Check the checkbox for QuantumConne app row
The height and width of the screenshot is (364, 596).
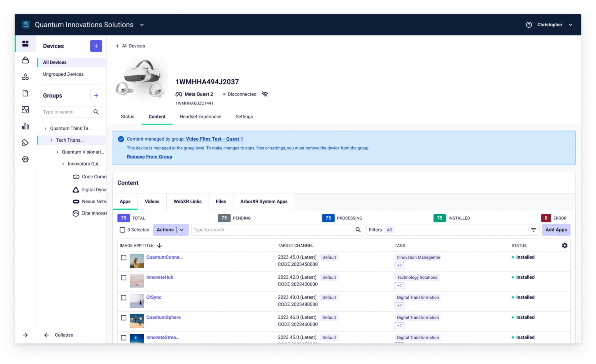click(123, 258)
